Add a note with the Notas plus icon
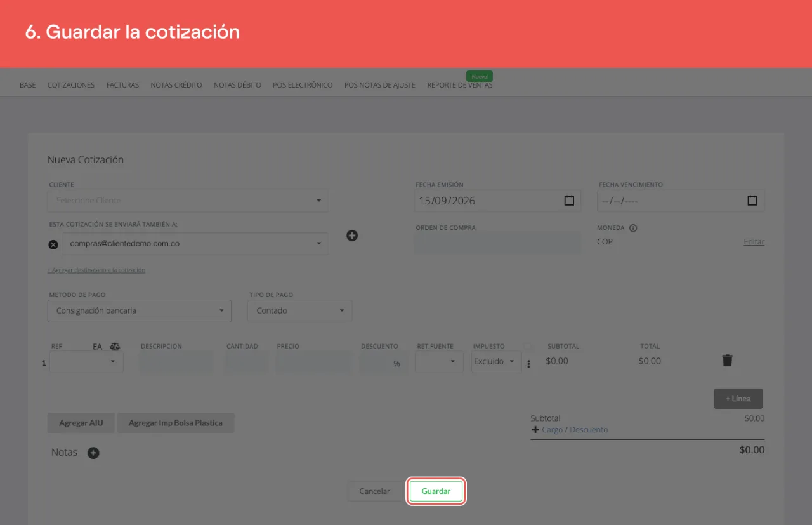Screen dimensions: 812x525 pos(93,453)
